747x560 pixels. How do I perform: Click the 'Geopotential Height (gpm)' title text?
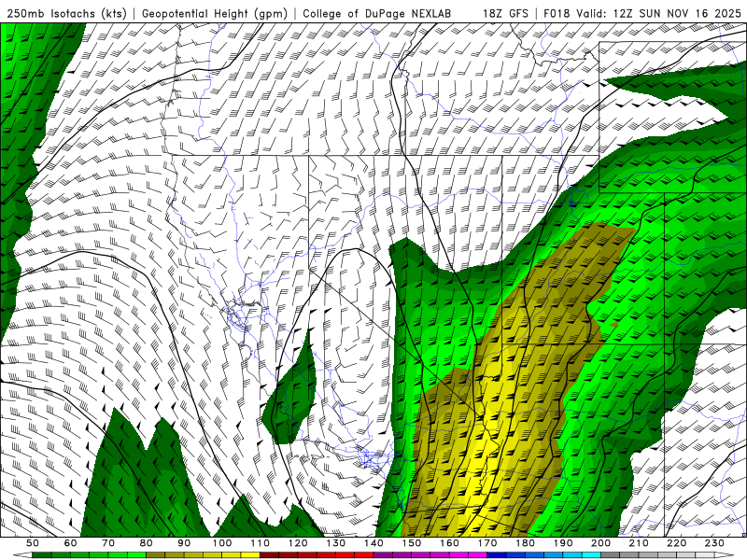click(215, 13)
